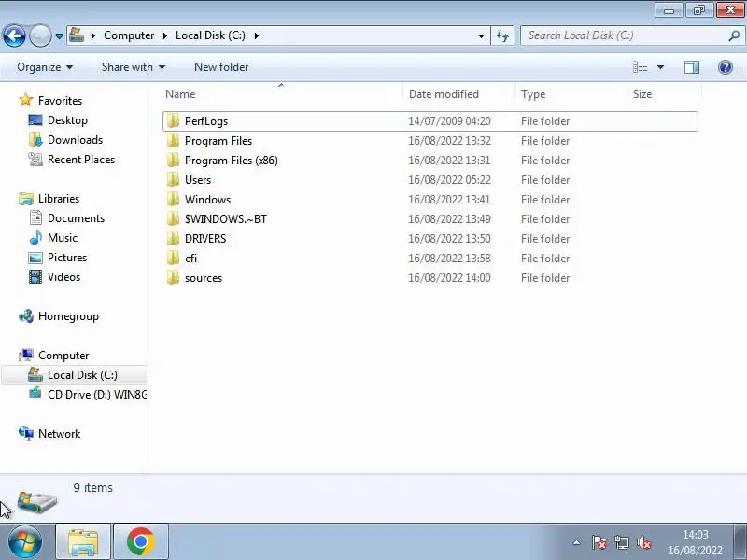
Task: Click the Windows Explorer taskbar button
Action: (83, 542)
